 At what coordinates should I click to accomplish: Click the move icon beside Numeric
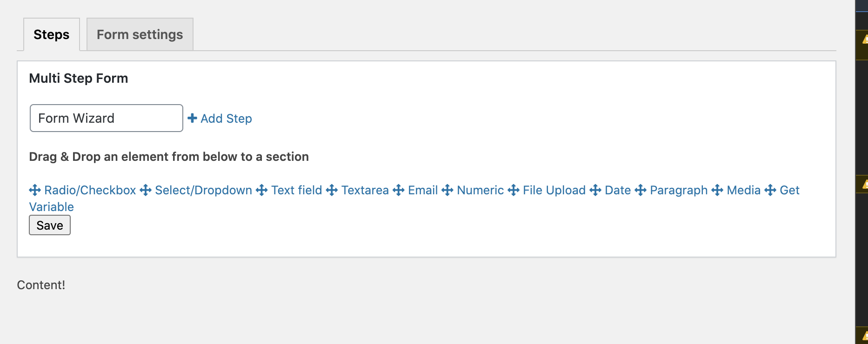coord(447,190)
